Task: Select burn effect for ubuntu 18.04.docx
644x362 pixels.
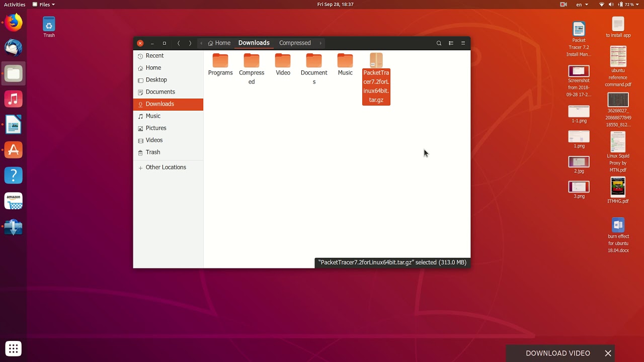Action: tap(618, 235)
